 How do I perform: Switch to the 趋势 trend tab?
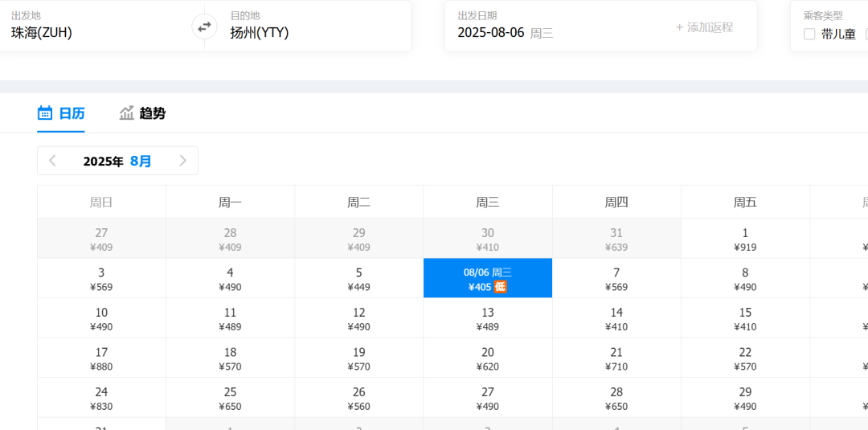click(x=142, y=113)
